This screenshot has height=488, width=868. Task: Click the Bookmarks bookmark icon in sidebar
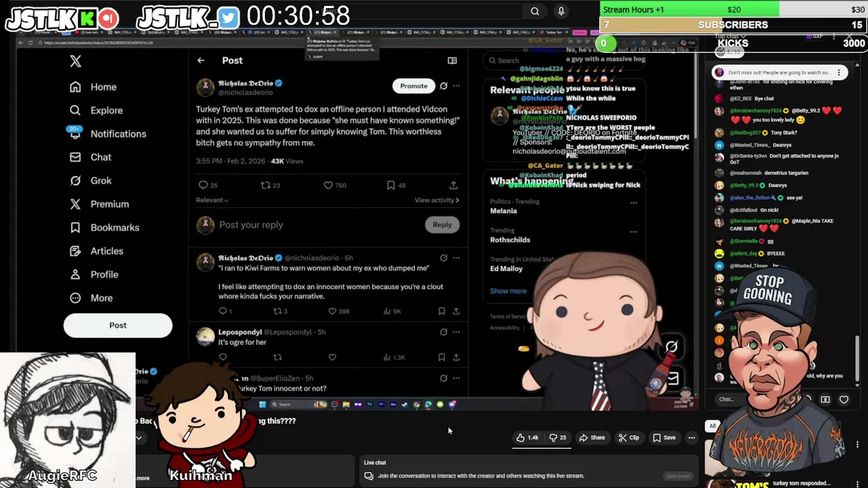click(75, 228)
